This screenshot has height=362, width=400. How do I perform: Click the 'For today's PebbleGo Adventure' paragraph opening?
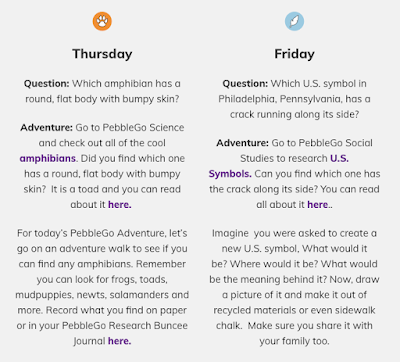(x=102, y=233)
